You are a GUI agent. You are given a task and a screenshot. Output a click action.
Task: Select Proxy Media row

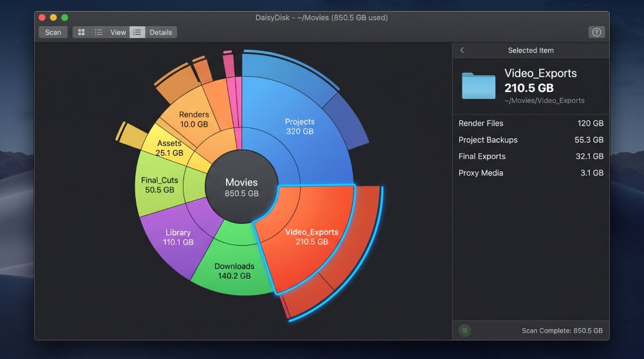pyautogui.click(x=531, y=172)
